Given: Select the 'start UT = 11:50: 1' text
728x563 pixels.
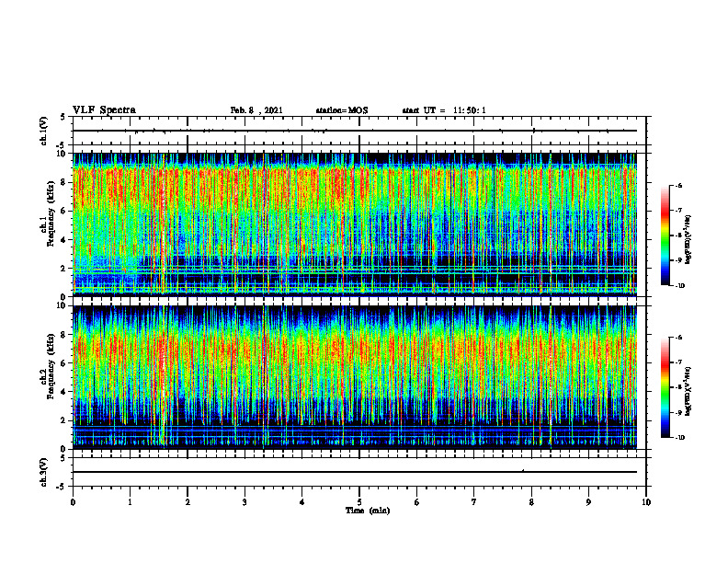Looking at the screenshot, I should (x=444, y=110).
